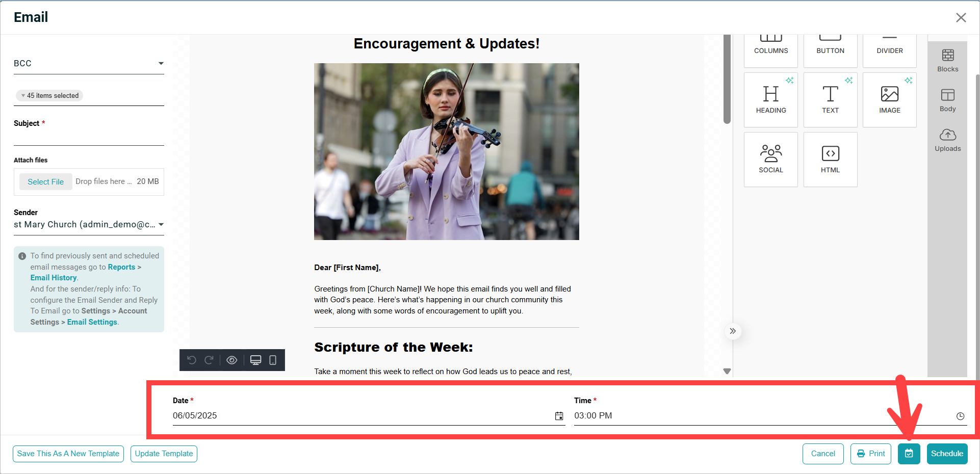Add a Social block
The image size is (980, 474).
(770, 160)
